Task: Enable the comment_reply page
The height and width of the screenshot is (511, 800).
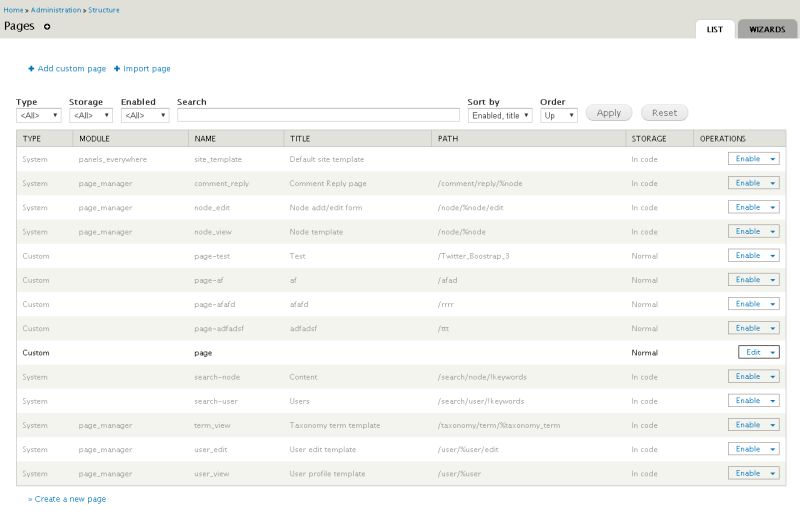Action: (x=747, y=183)
